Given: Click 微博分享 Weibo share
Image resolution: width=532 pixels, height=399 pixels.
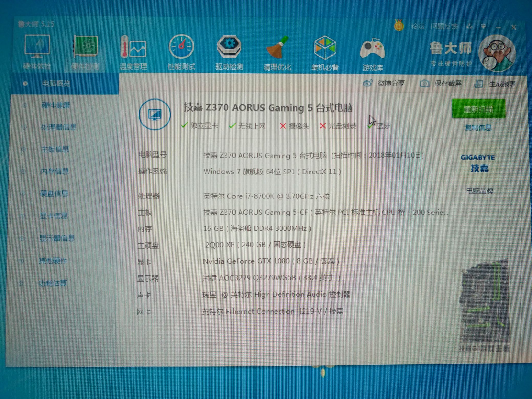Looking at the screenshot, I should [x=384, y=83].
